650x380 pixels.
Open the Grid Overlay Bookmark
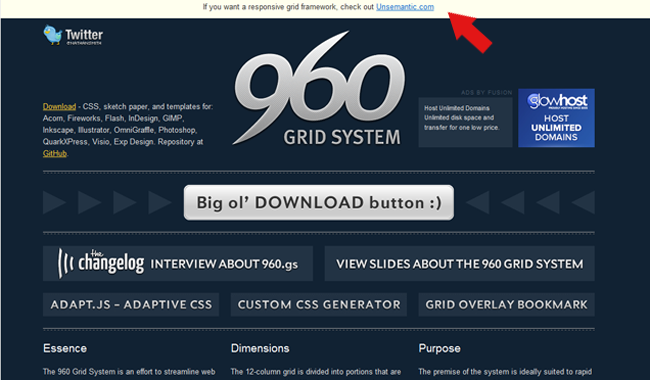tap(507, 305)
